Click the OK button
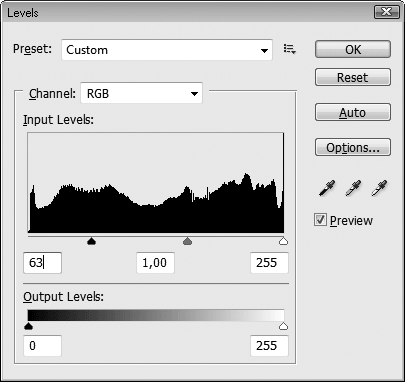Screen dimensions: 405x382 pos(353,49)
